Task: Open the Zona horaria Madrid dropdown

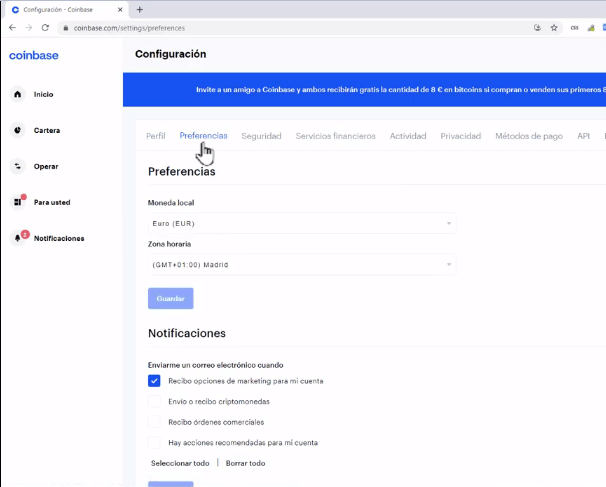Action: click(301, 265)
